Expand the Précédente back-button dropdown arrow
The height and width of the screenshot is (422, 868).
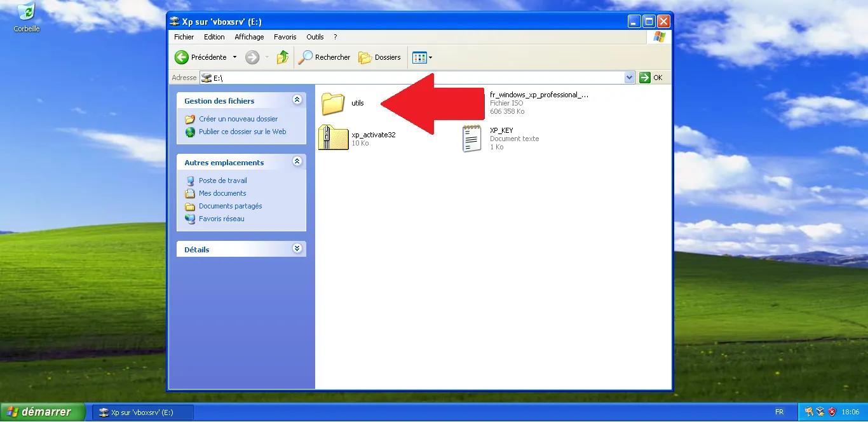coord(234,57)
